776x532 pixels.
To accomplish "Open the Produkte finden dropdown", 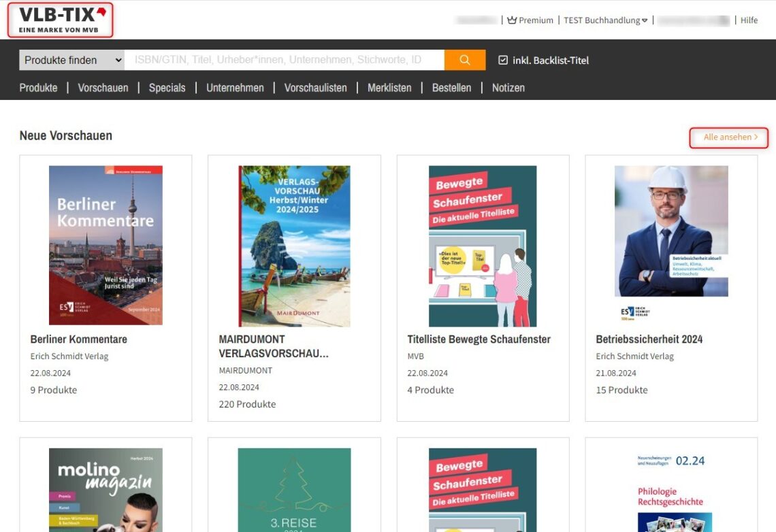I will coord(71,60).
